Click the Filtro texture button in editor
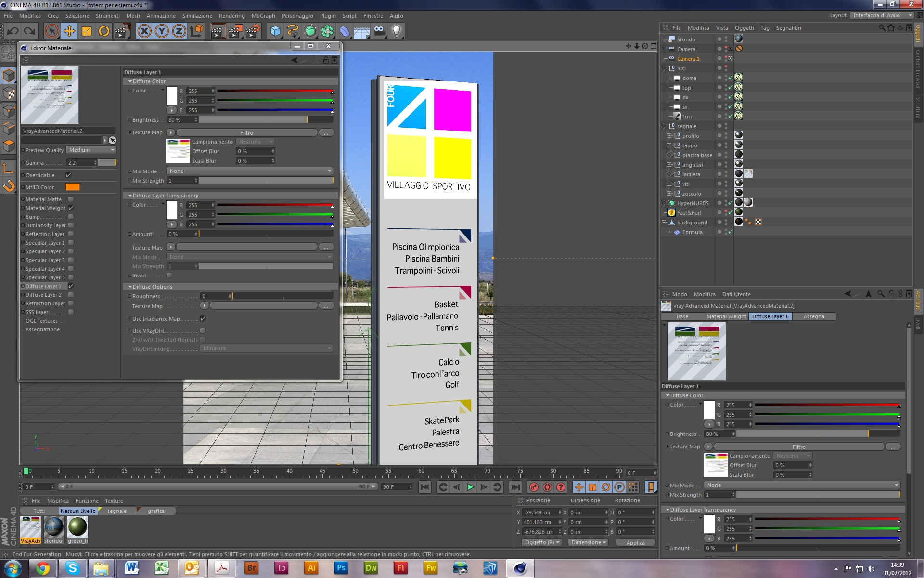This screenshot has width=924, height=578. pyautogui.click(x=246, y=133)
